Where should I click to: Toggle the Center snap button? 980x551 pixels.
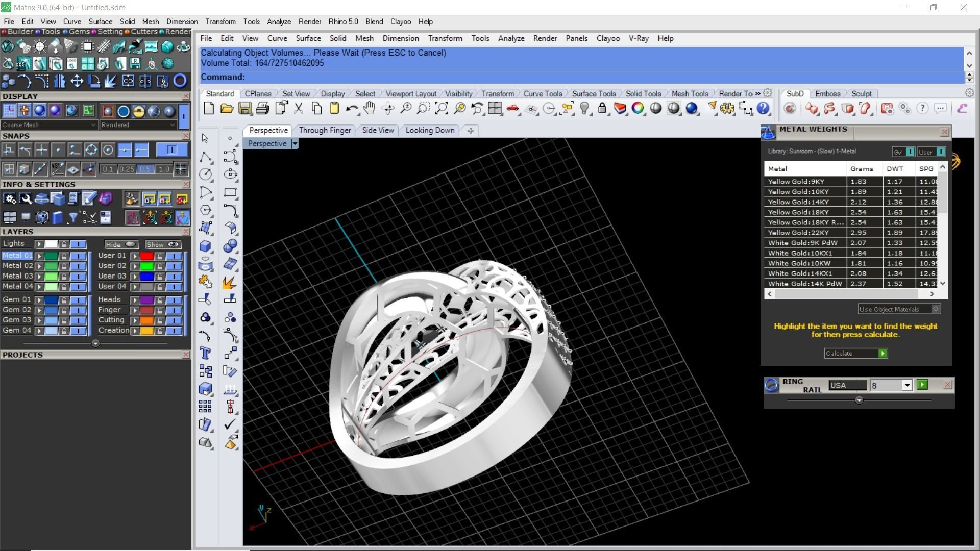[108, 150]
